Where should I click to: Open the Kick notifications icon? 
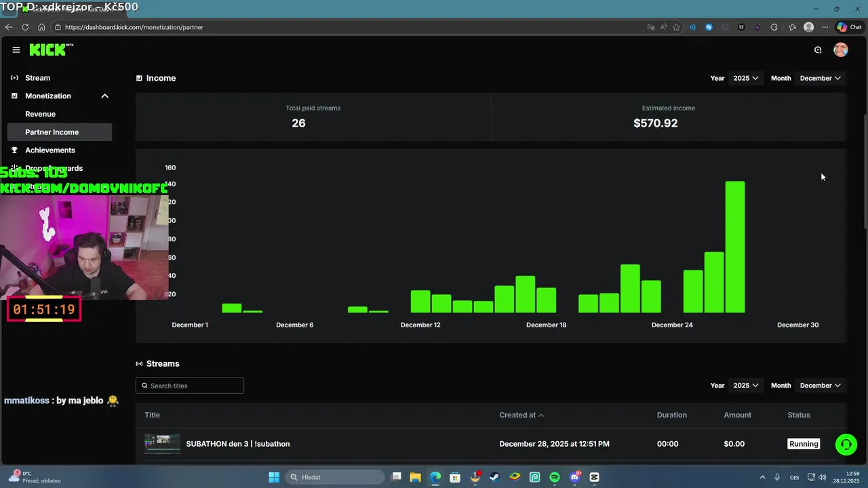click(818, 49)
